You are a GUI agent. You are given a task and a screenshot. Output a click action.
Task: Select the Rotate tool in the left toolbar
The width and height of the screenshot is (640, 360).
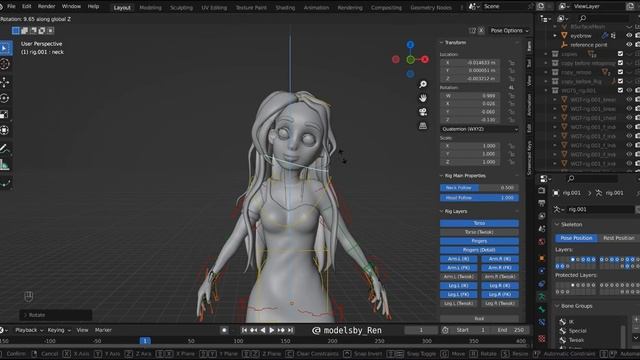tap(5, 98)
